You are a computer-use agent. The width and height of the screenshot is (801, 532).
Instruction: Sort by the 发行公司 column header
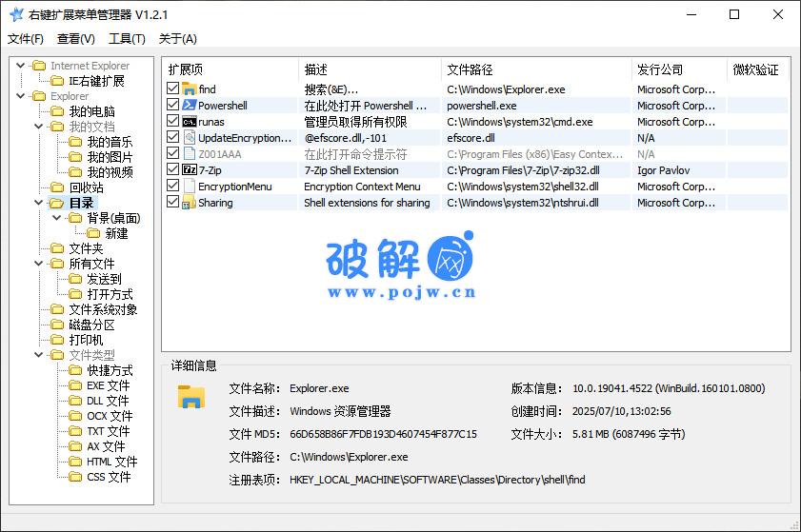pos(679,69)
